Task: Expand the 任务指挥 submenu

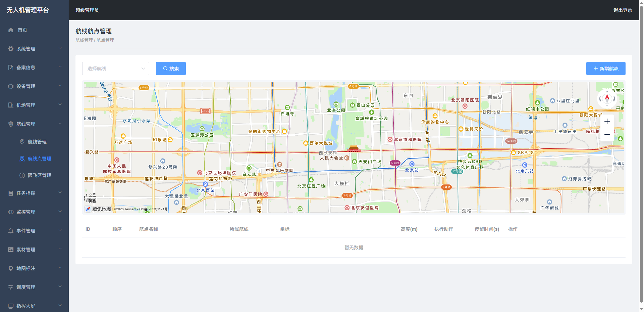Action: [34, 193]
